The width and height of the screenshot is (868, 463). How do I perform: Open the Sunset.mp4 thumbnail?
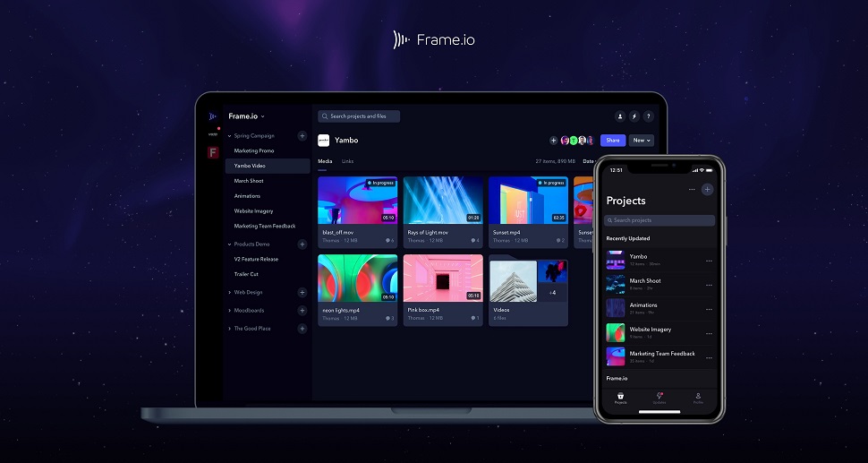point(528,200)
